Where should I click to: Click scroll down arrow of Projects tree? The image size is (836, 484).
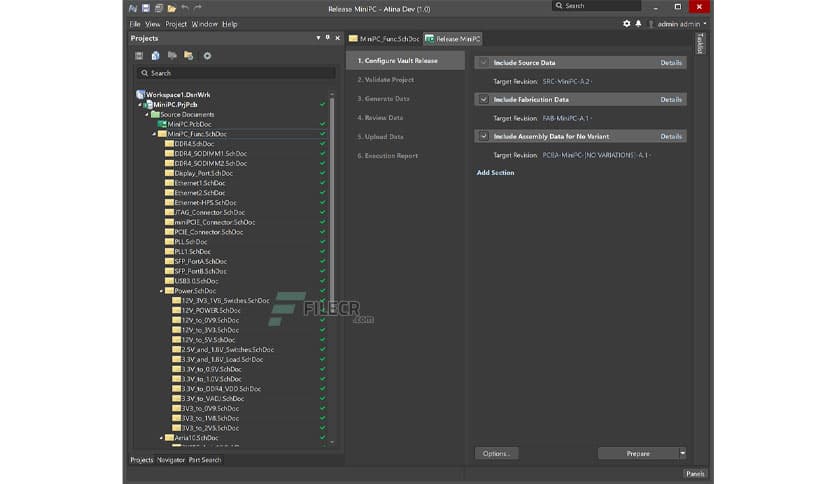pyautogui.click(x=332, y=442)
